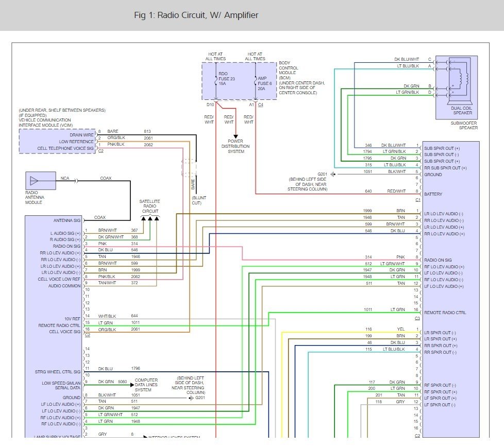Click the Power Distribution System arrow
Screen dimensions: 504x447
tap(236, 136)
